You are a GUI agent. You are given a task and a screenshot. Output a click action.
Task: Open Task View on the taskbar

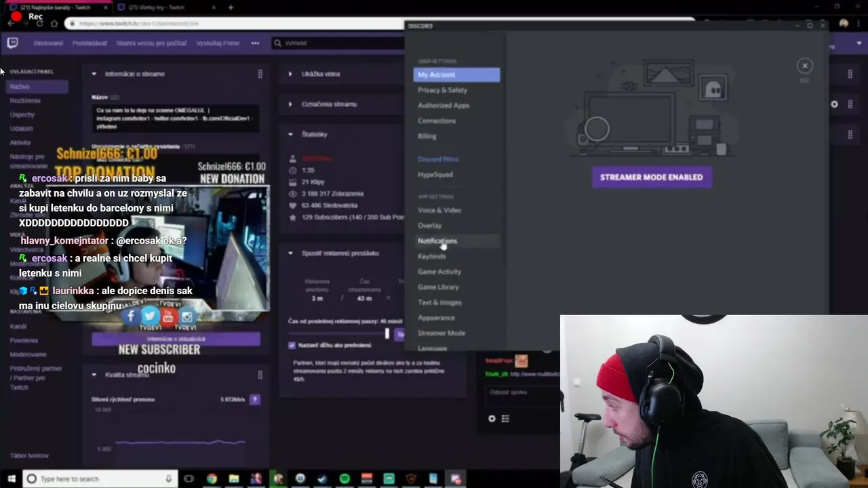point(189,479)
